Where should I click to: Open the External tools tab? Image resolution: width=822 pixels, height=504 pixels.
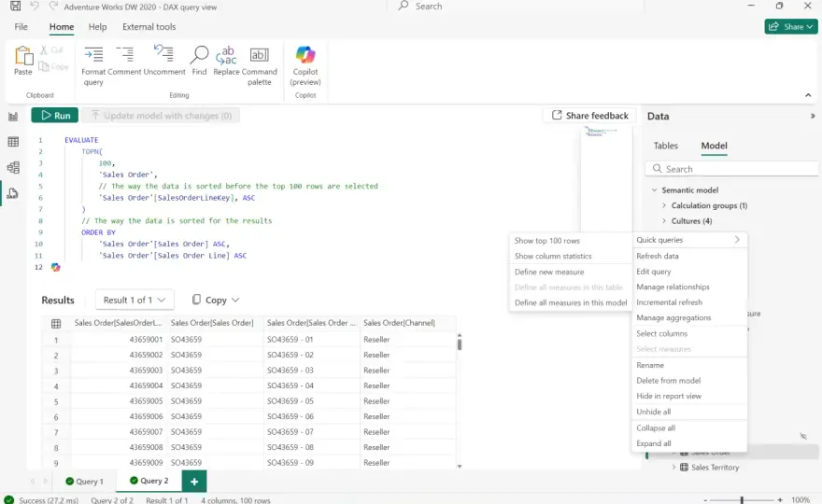pyautogui.click(x=149, y=27)
